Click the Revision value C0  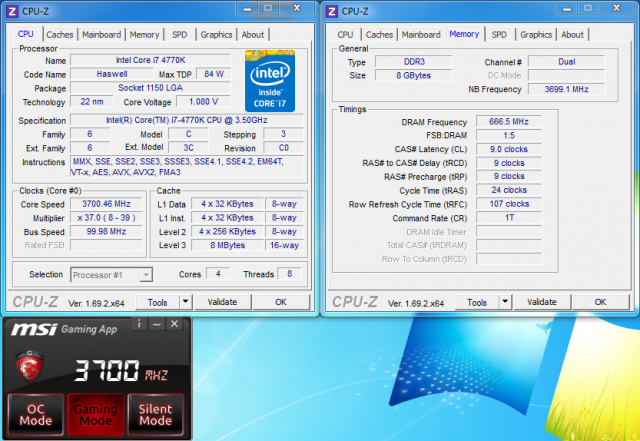pos(284,148)
